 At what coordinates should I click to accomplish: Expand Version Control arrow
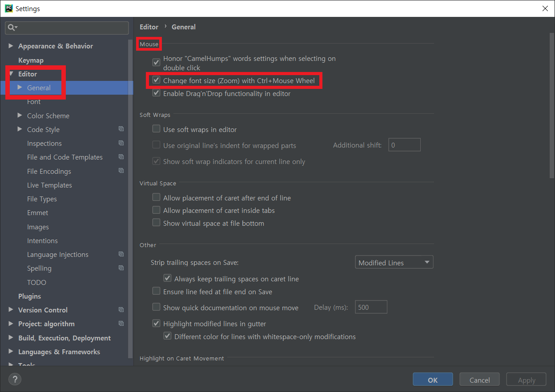pyautogui.click(x=11, y=310)
